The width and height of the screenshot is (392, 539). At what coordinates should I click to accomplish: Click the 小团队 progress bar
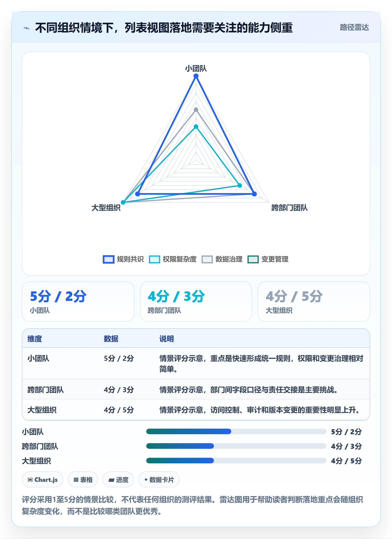[x=236, y=431]
